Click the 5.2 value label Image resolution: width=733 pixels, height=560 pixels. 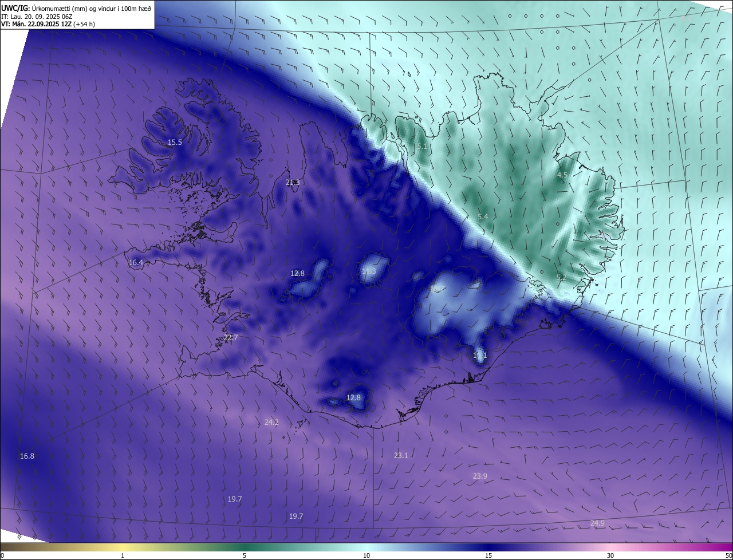(x=561, y=278)
